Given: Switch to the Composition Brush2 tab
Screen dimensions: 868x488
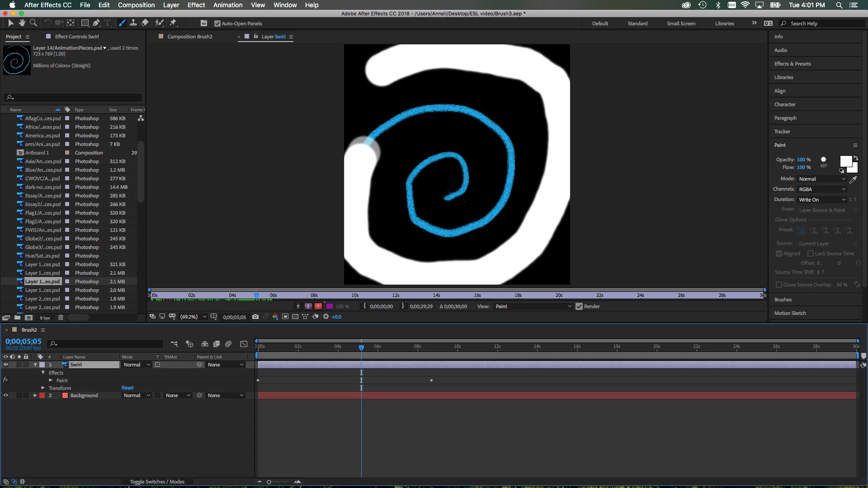Looking at the screenshot, I should (189, 37).
